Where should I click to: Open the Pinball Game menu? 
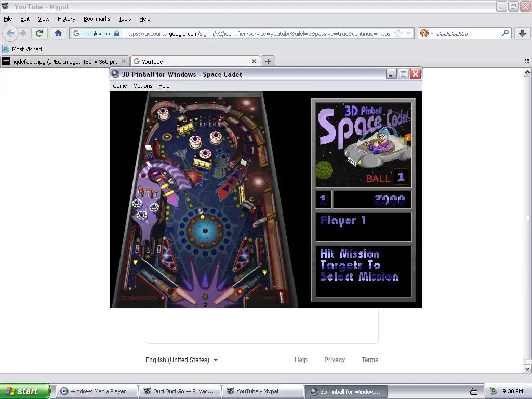coord(120,86)
